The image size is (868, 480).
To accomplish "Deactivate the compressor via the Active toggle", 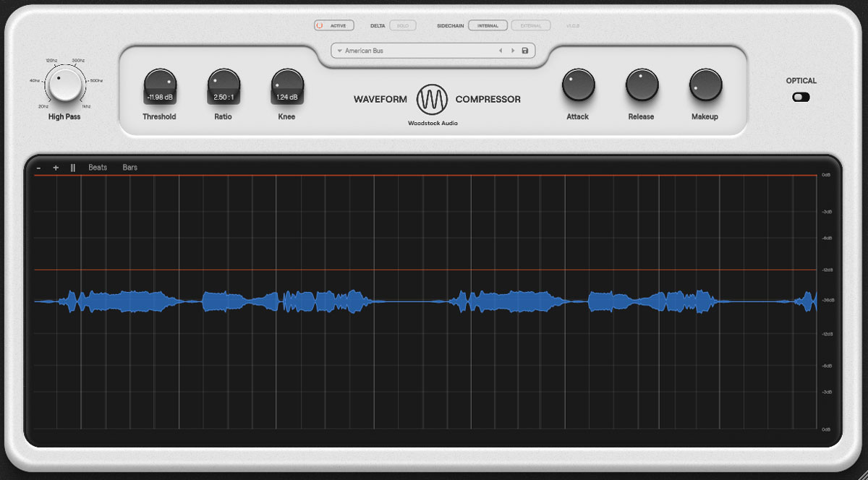I will point(334,25).
